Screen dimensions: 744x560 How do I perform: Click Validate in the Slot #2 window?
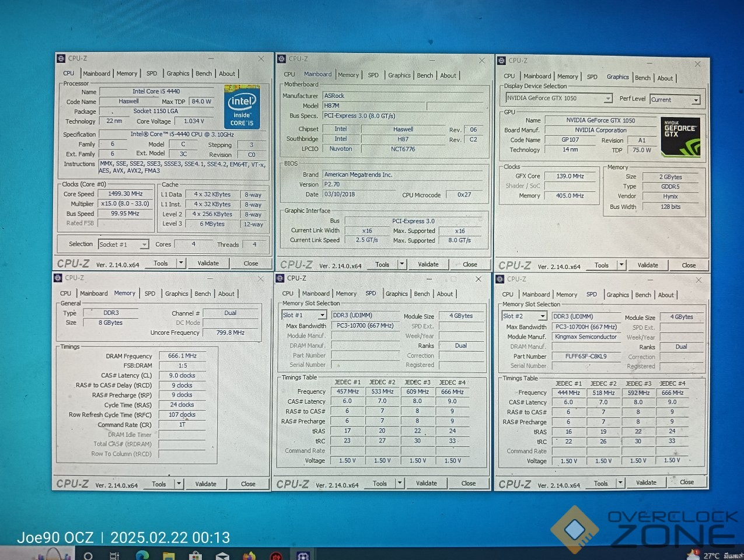[x=646, y=482]
